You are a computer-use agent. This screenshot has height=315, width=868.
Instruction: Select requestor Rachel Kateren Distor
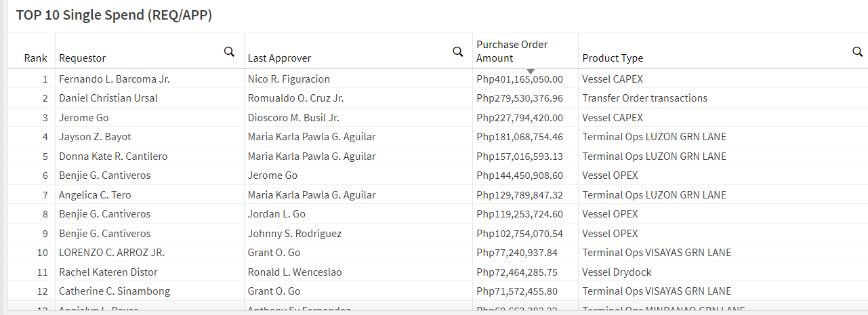[x=108, y=272]
